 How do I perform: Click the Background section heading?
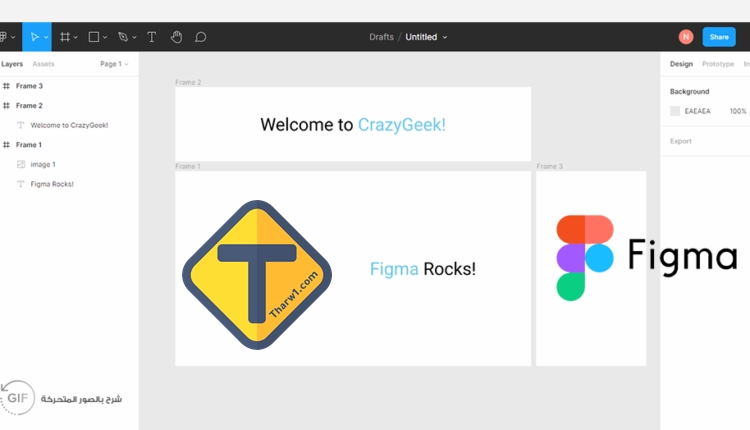click(x=689, y=91)
